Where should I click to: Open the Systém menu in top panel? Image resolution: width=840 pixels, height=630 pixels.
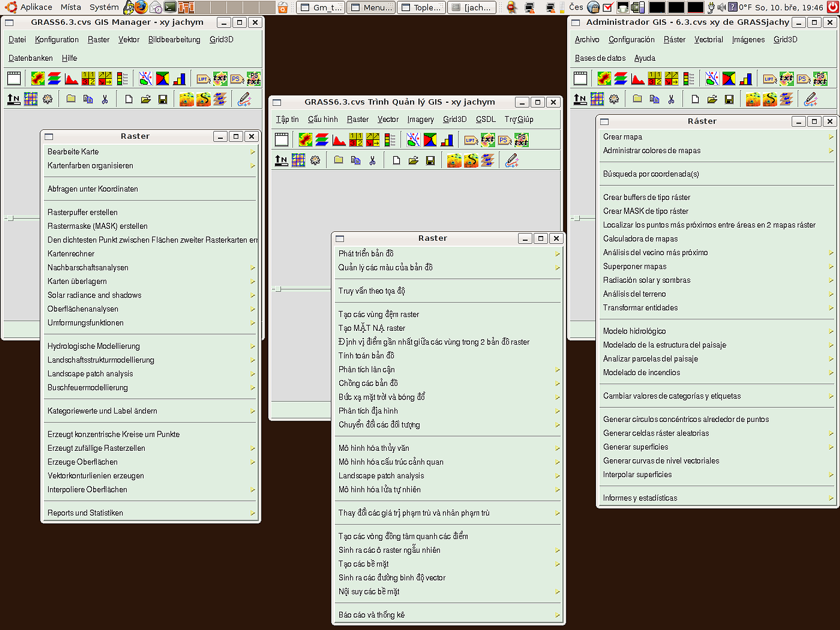pos(104,7)
